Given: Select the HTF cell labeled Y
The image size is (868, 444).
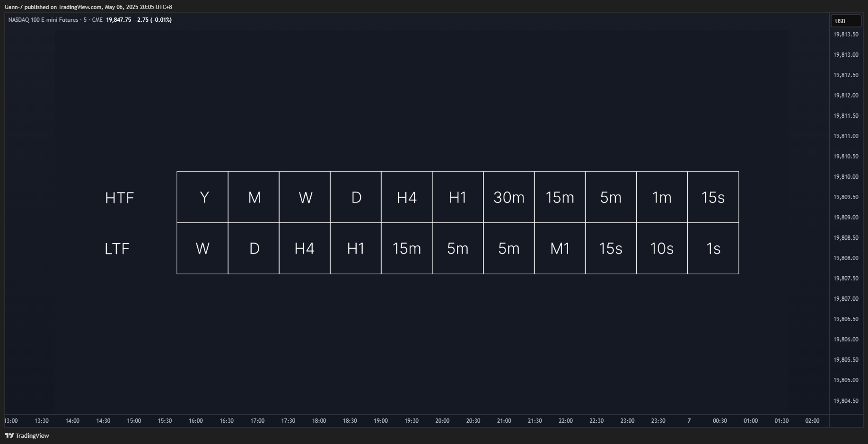Looking at the screenshot, I should [x=202, y=197].
